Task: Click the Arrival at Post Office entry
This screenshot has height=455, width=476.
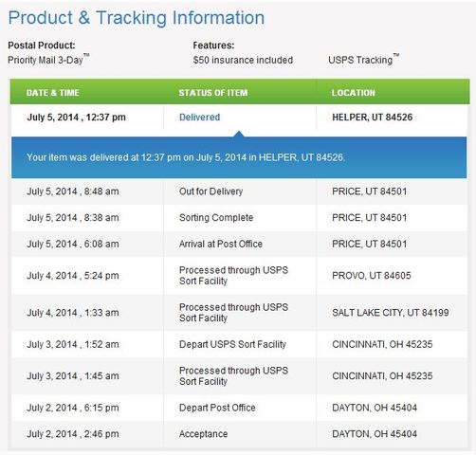Action: tap(221, 244)
